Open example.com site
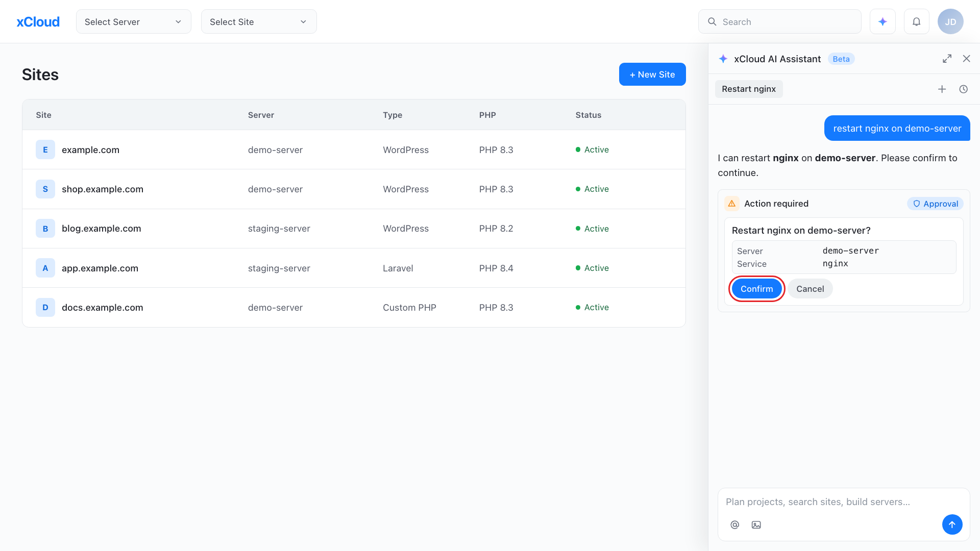The width and height of the screenshot is (980, 551). click(90, 149)
